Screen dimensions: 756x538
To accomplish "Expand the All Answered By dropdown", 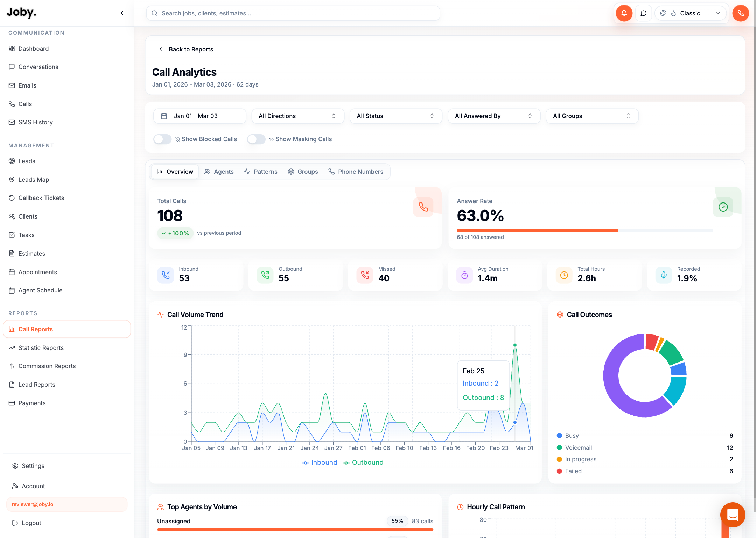I will pos(494,116).
